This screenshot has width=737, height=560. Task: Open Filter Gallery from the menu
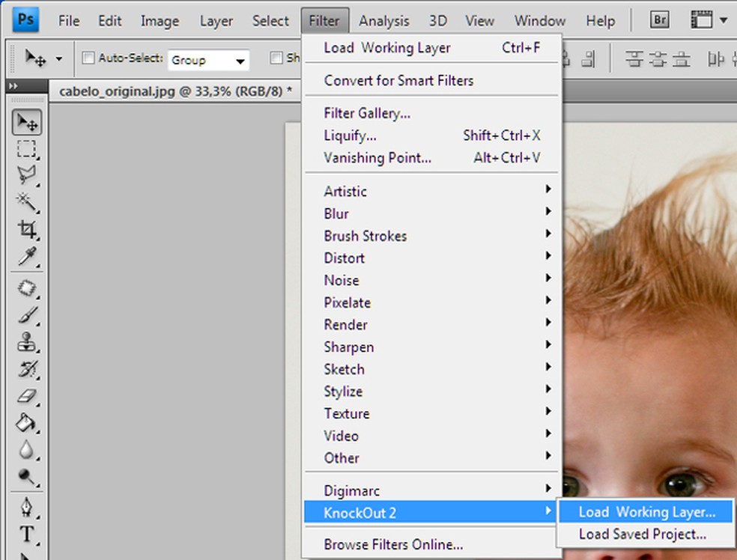[x=431, y=113]
